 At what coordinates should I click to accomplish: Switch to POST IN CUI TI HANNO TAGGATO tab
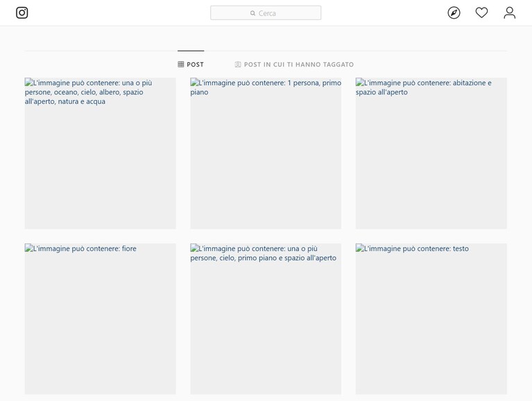pyautogui.click(x=294, y=65)
